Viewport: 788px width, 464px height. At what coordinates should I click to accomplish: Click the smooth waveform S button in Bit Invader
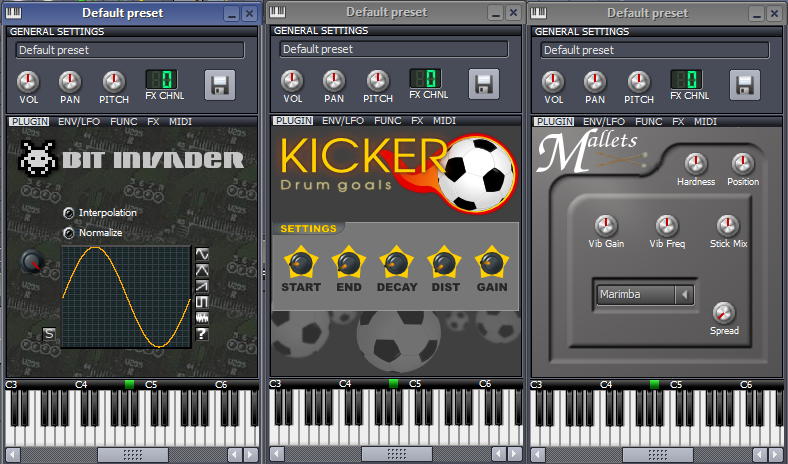[x=49, y=334]
